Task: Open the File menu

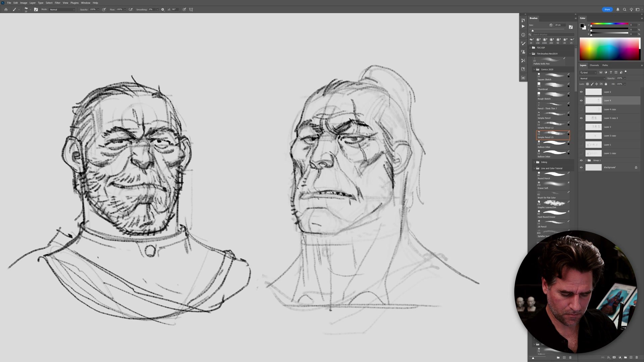Action: (9, 3)
